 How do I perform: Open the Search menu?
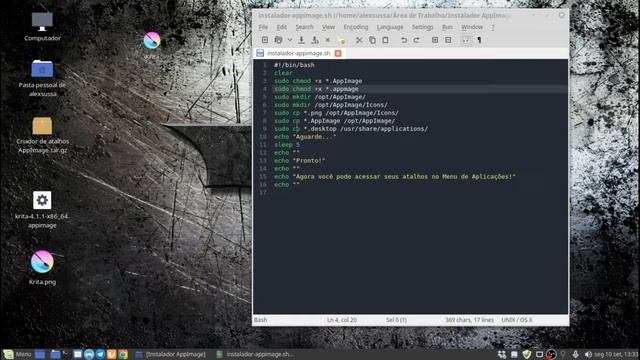pos(304,27)
